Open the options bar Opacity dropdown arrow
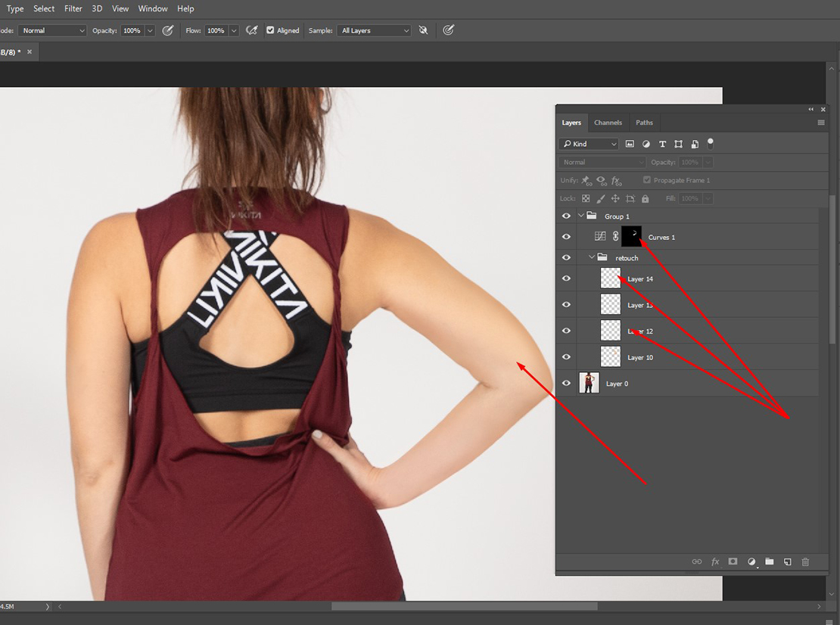840x625 pixels. (150, 30)
